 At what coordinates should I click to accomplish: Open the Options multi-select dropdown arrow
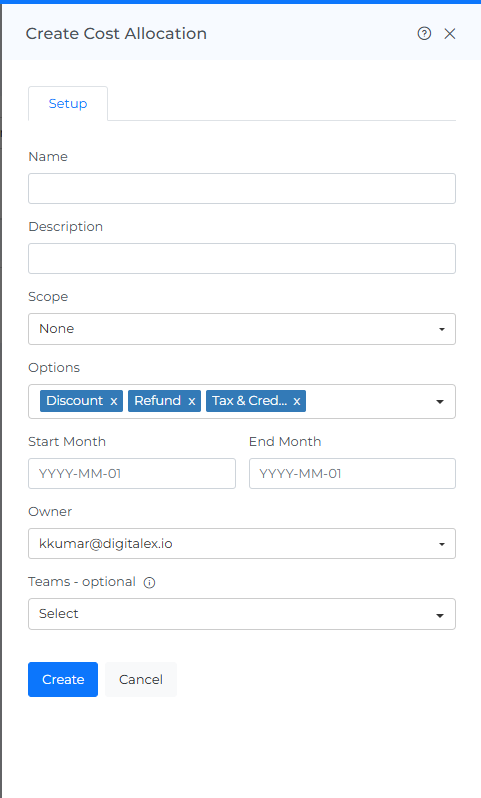pos(440,402)
